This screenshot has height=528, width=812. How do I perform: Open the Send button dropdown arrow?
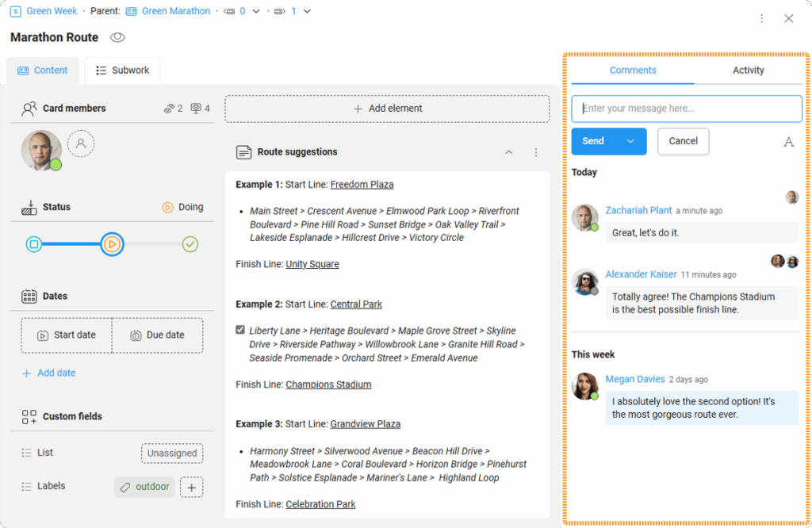(631, 141)
